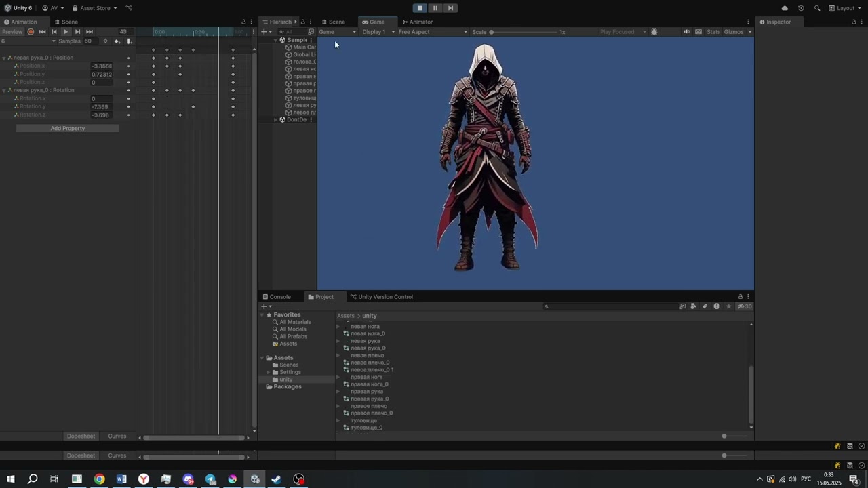Toggle the Game view mute audio icon
The height and width of the screenshot is (488, 868).
click(x=686, y=32)
